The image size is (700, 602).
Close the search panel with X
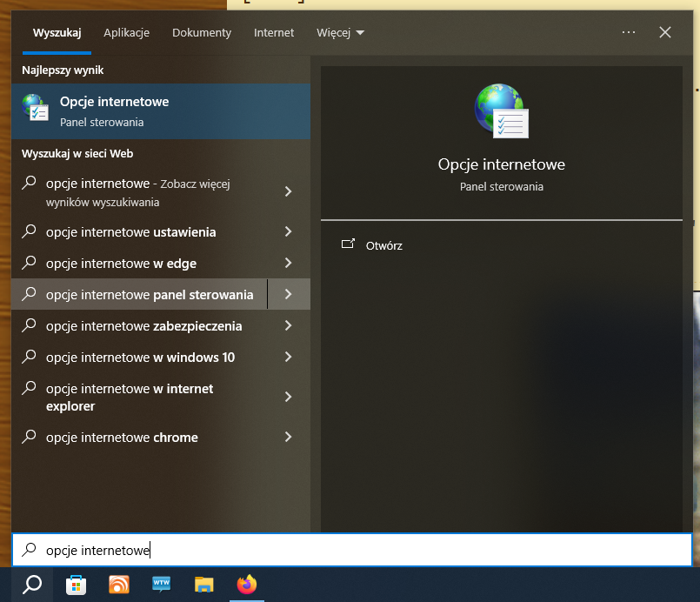(x=664, y=32)
